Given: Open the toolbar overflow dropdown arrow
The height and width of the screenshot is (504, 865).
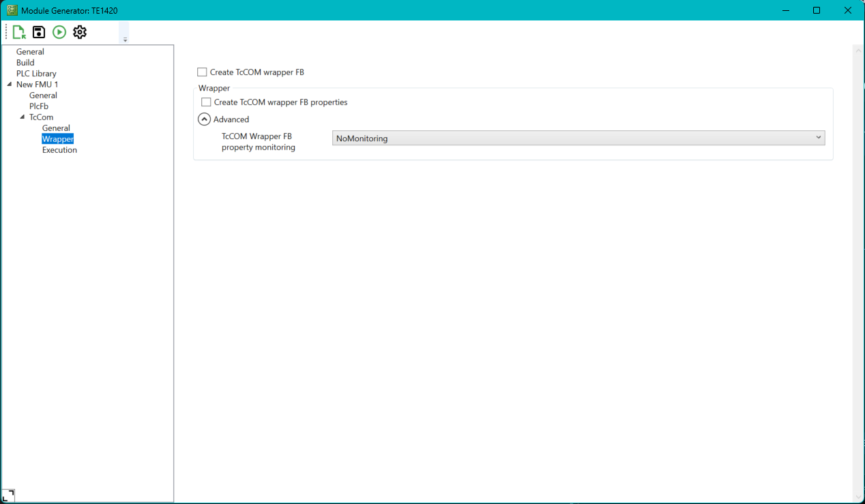Looking at the screenshot, I should pyautogui.click(x=125, y=38).
